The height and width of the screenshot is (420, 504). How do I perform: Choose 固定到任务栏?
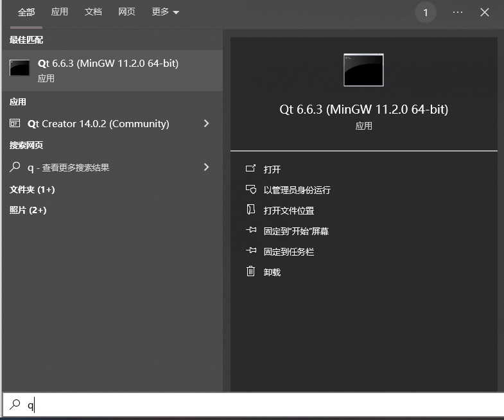click(289, 252)
